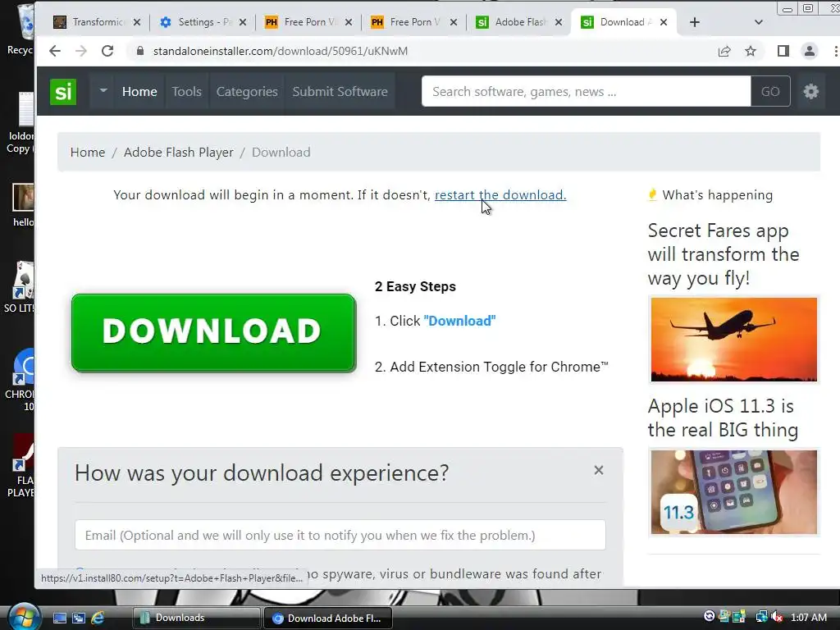840x630 pixels.
Task: View site info via the lock icon
Action: (140, 51)
